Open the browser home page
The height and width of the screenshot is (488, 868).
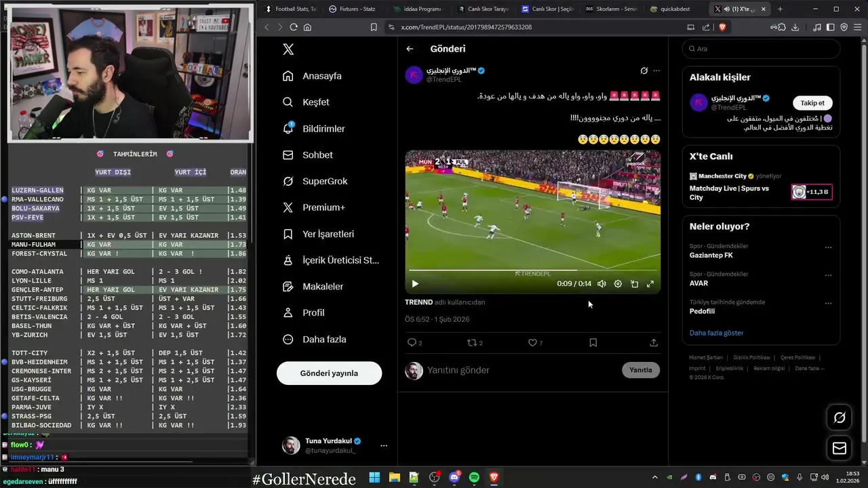point(308,27)
